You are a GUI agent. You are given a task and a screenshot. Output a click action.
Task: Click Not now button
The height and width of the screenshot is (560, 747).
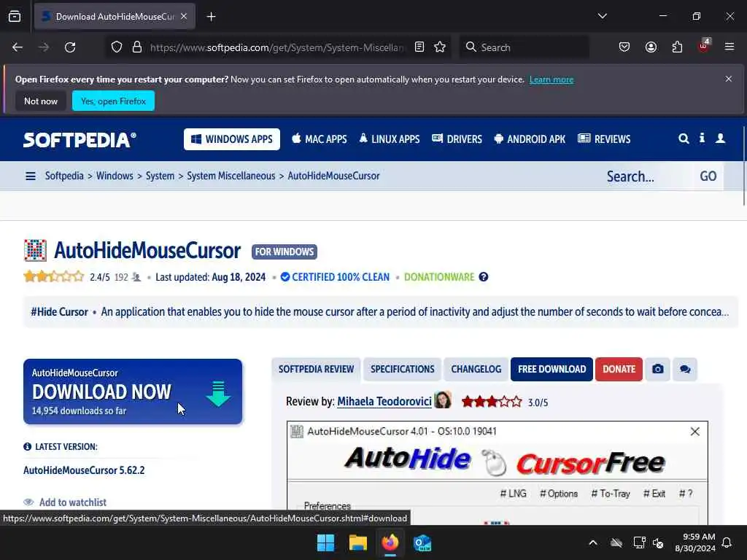[x=41, y=101]
